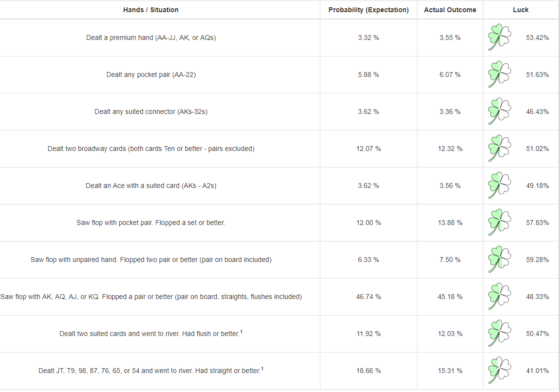Click the clover icon for flush or better row
Viewport: 559px width, 392px height.
click(x=500, y=334)
